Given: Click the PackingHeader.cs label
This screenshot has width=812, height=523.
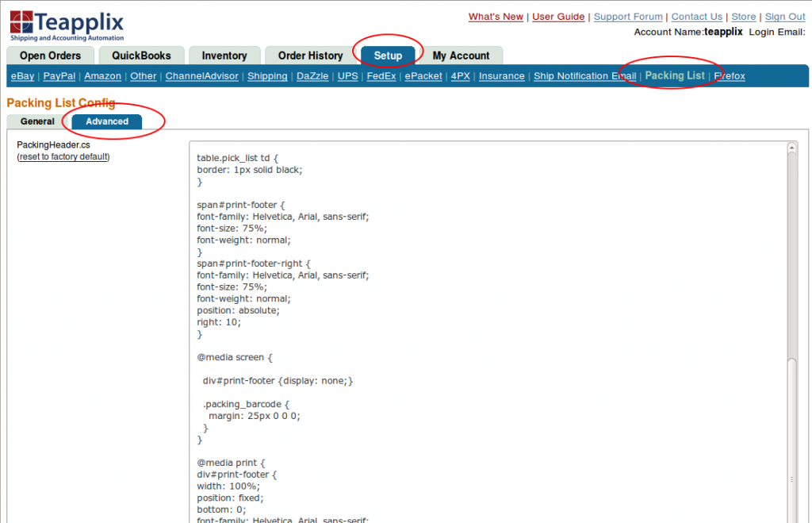Looking at the screenshot, I should point(53,145).
